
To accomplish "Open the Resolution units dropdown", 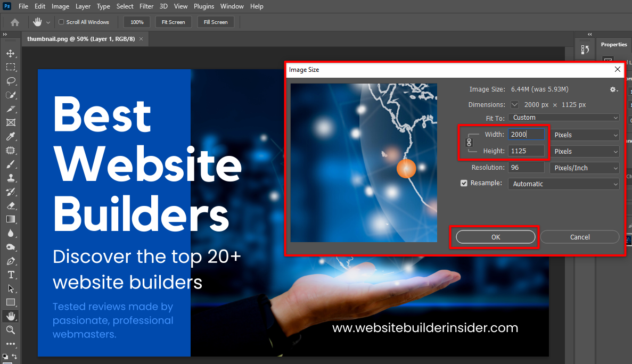I will point(585,167).
